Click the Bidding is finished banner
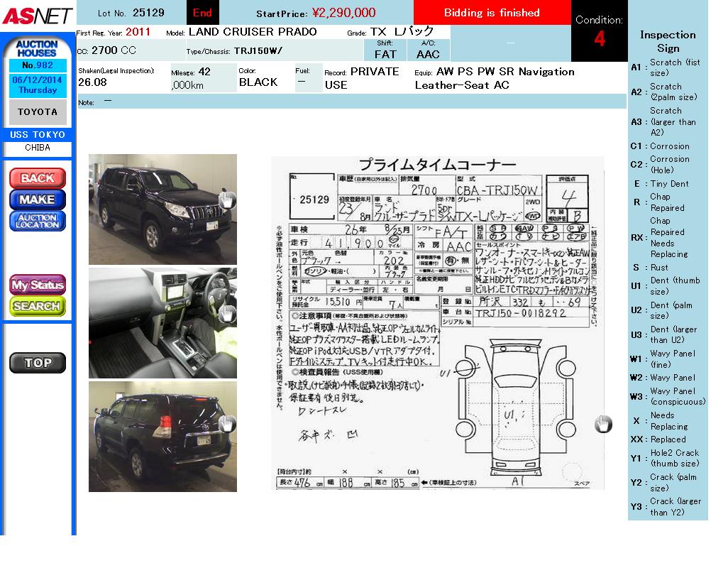 click(492, 13)
